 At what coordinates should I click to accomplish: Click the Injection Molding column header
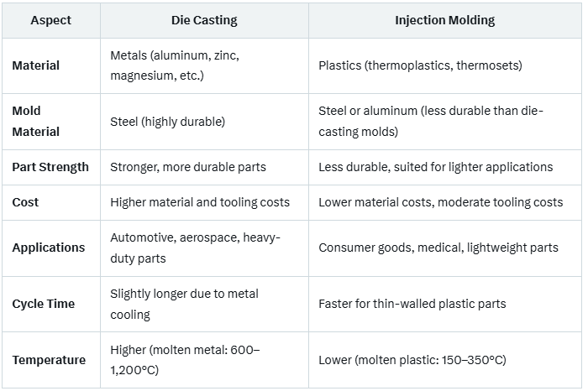[x=444, y=20]
